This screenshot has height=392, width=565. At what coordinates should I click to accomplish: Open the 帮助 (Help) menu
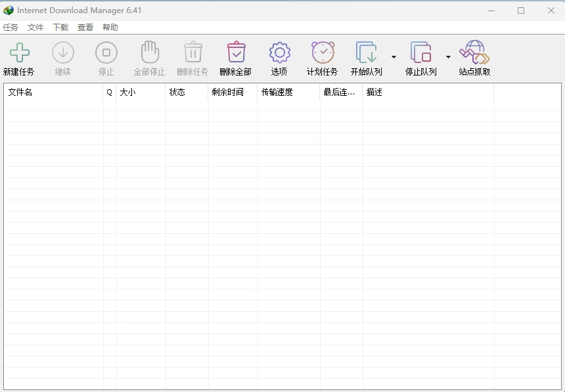pyautogui.click(x=110, y=27)
